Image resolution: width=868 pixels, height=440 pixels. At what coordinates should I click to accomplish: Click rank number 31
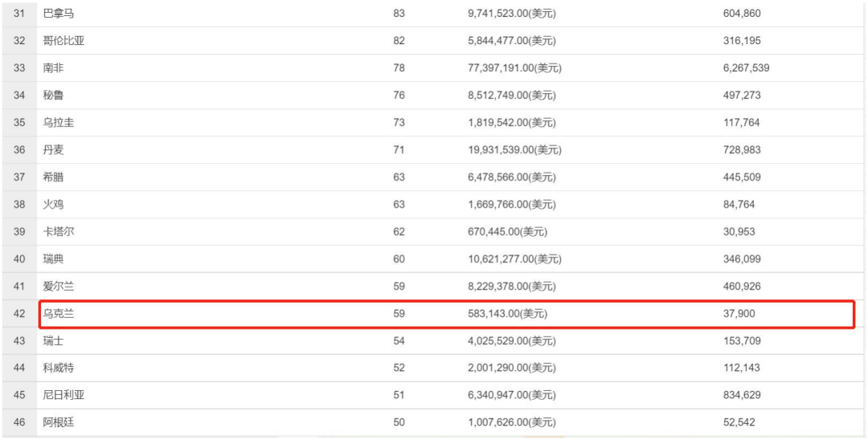pos(19,14)
